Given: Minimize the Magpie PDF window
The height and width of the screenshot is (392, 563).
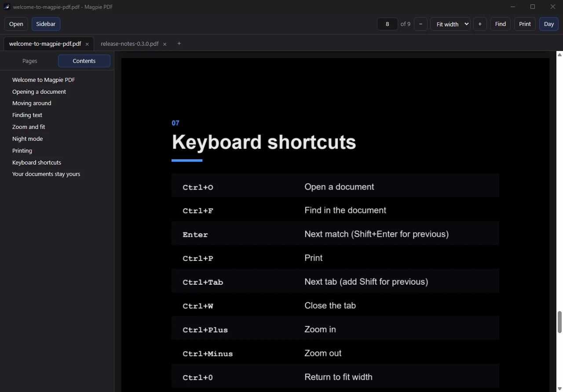Looking at the screenshot, I should 513,7.
